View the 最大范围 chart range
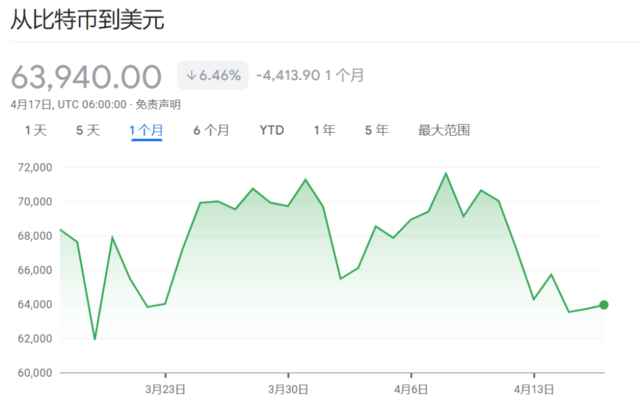The height and width of the screenshot is (413, 640). [444, 130]
